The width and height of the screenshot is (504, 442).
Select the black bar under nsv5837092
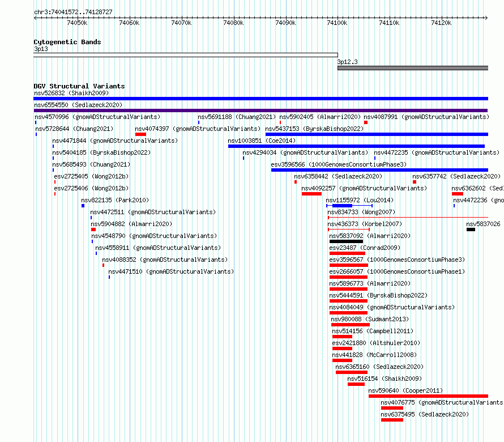346,241
